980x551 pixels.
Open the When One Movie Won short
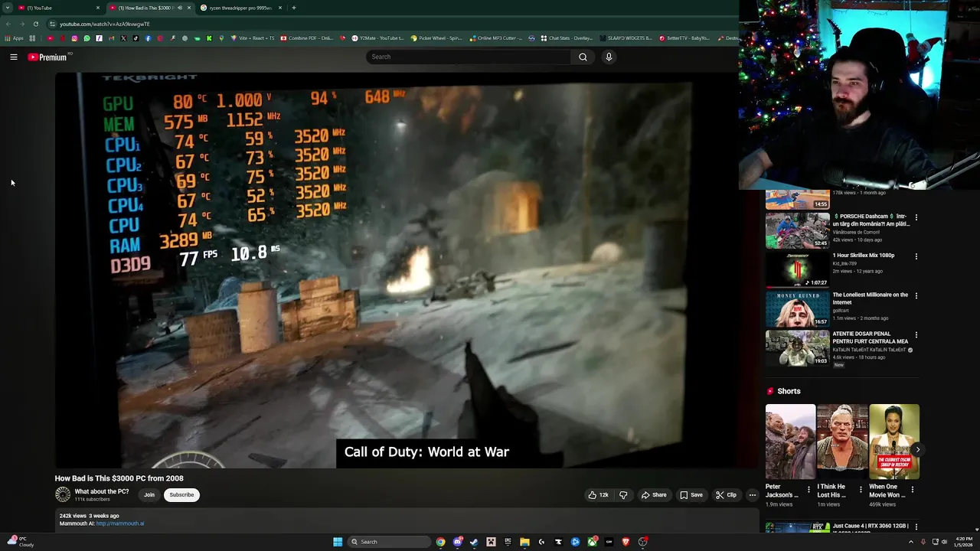click(x=893, y=441)
